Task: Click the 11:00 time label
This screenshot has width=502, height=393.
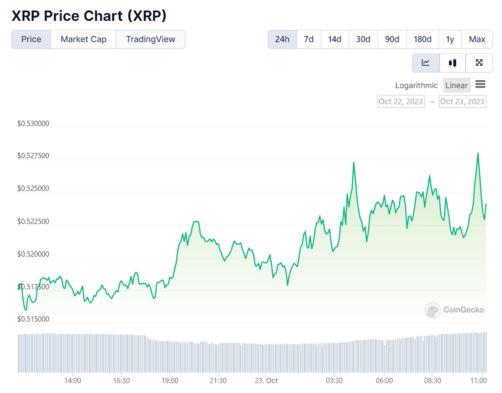Action: (479, 380)
